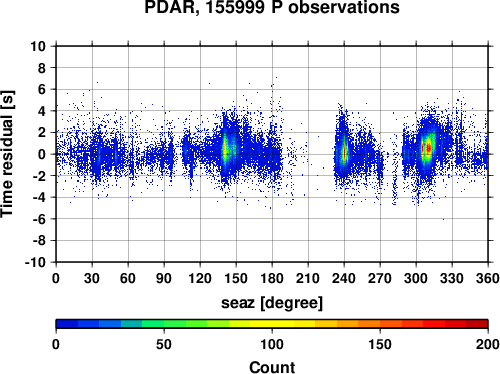Select the dark blue colorbar start at 0
The width and height of the screenshot is (500, 374).
(x=67, y=324)
